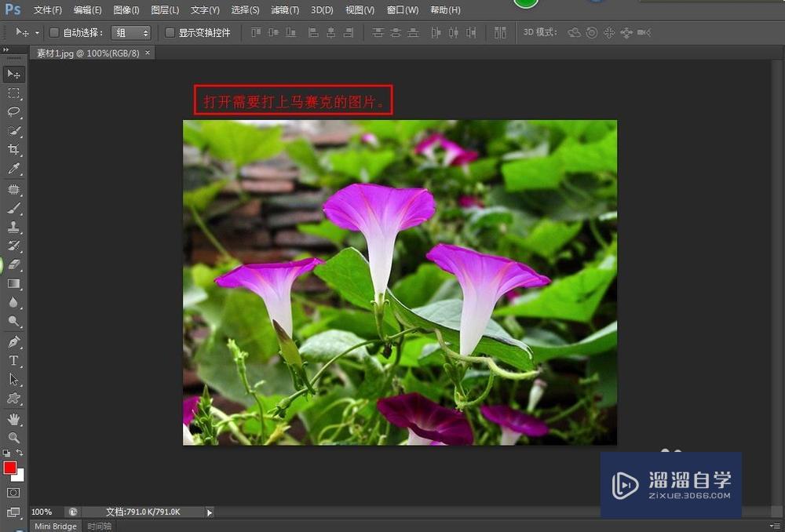Open the Move tool preset picker arrow
785x532 pixels.
tap(37, 33)
